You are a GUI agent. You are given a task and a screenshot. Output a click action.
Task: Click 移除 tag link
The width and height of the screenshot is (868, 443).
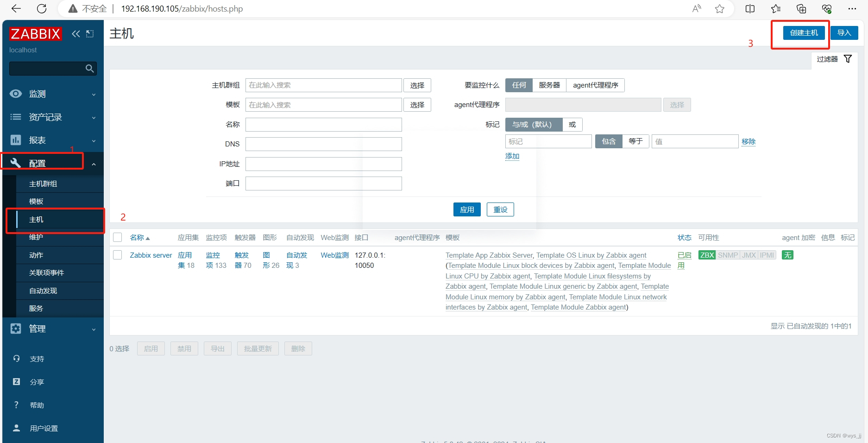coord(748,142)
